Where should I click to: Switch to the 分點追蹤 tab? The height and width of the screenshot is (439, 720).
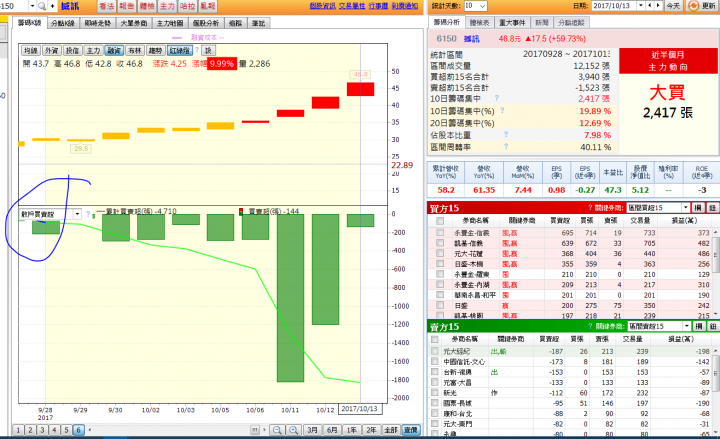coord(571,23)
